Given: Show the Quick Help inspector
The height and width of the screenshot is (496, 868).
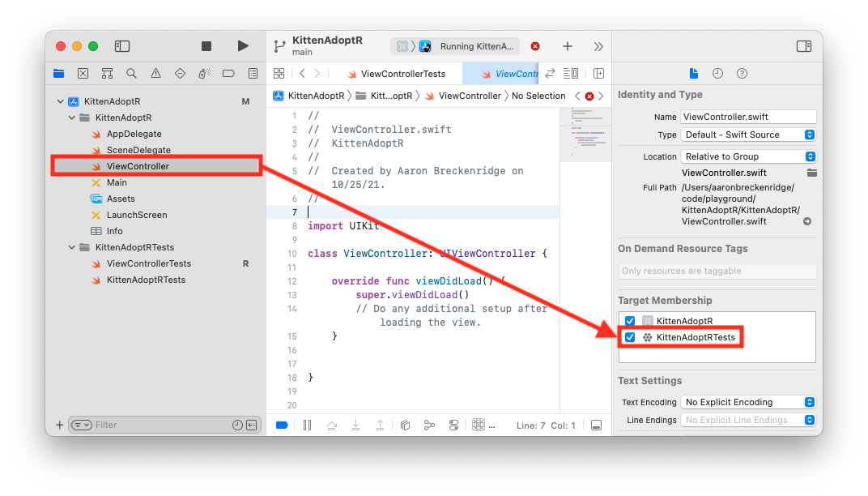Looking at the screenshot, I should [x=742, y=73].
